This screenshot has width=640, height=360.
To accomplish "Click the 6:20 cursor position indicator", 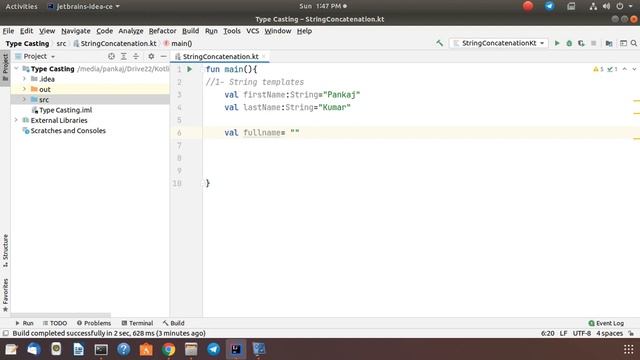I will 547,333.
